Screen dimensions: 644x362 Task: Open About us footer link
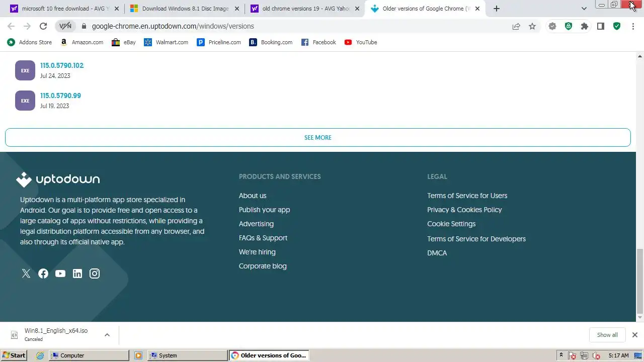pyautogui.click(x=253, y=196)
